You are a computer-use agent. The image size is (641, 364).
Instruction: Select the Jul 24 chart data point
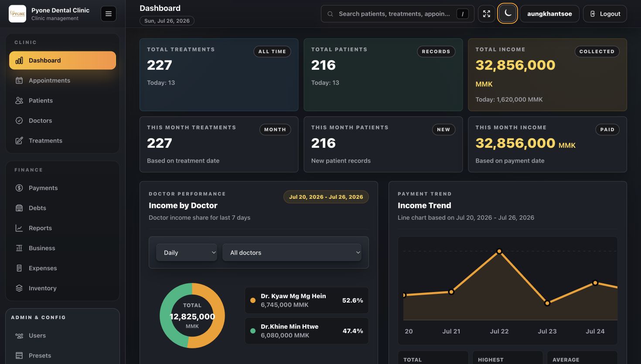[x=595, y=283]
